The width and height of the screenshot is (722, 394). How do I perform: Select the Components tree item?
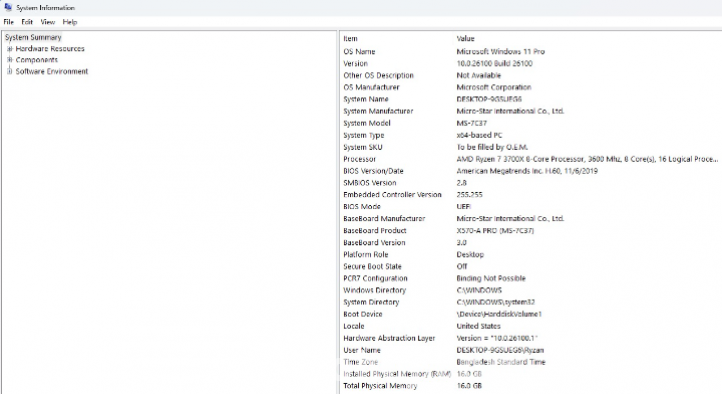pos(37,60)
